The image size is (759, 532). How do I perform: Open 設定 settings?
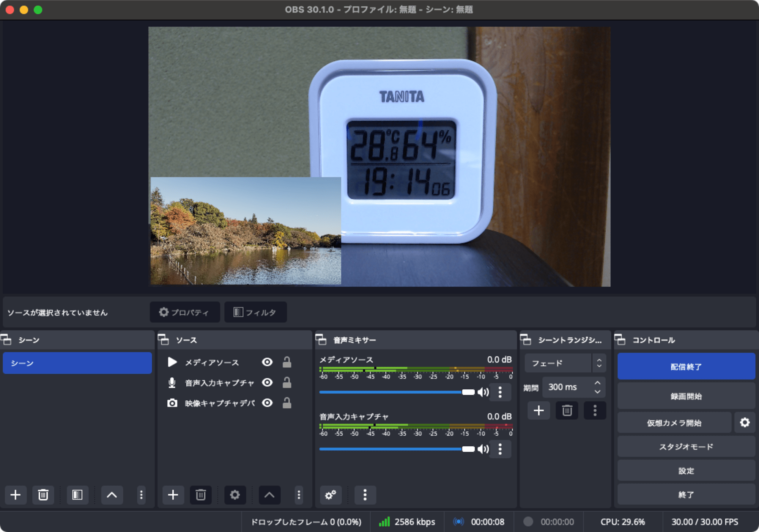686,471
